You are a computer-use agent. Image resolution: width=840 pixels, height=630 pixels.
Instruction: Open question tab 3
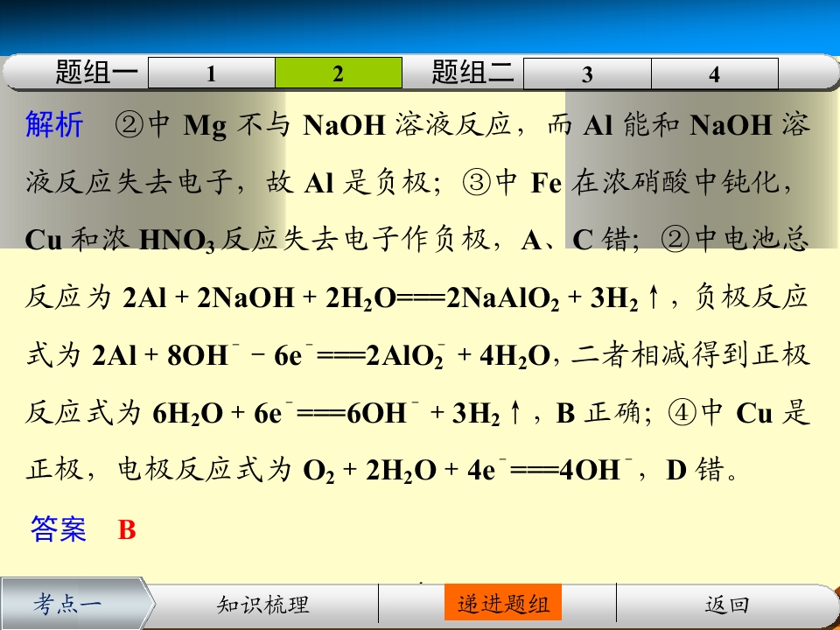(x=587, y=73)
